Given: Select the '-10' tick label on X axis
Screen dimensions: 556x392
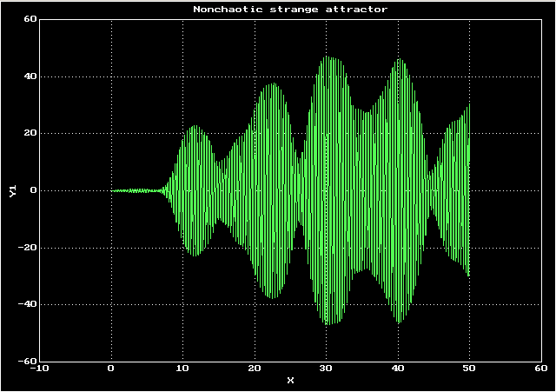Looking at the screenshot, I should point(39,369).
